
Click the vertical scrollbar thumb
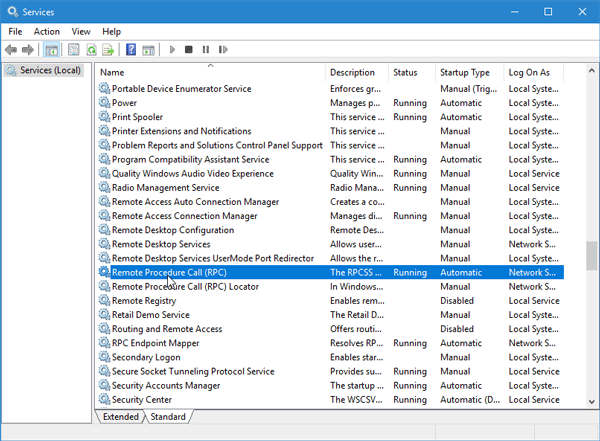tap(592, 255)
